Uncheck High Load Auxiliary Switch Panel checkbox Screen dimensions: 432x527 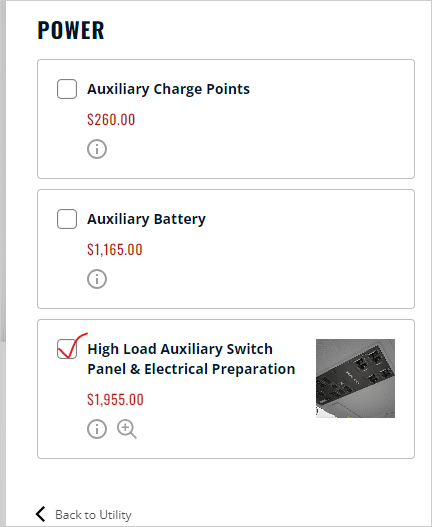click(x=67, y=349)
